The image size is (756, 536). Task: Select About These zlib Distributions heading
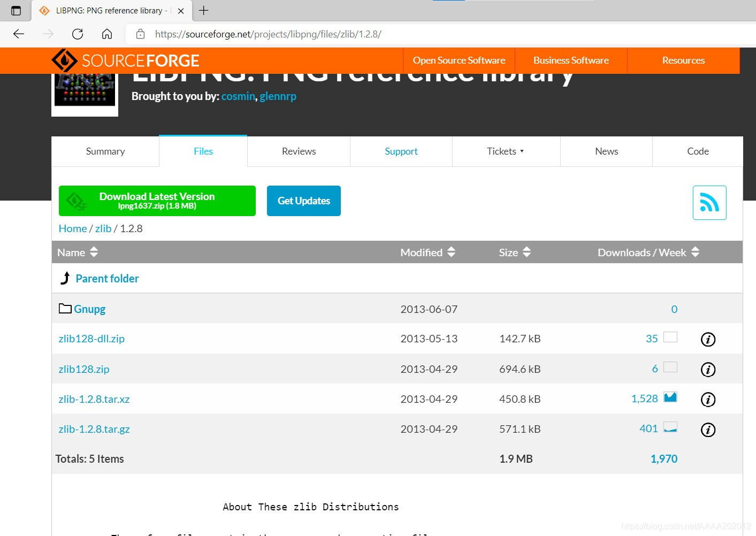(311, 507)
